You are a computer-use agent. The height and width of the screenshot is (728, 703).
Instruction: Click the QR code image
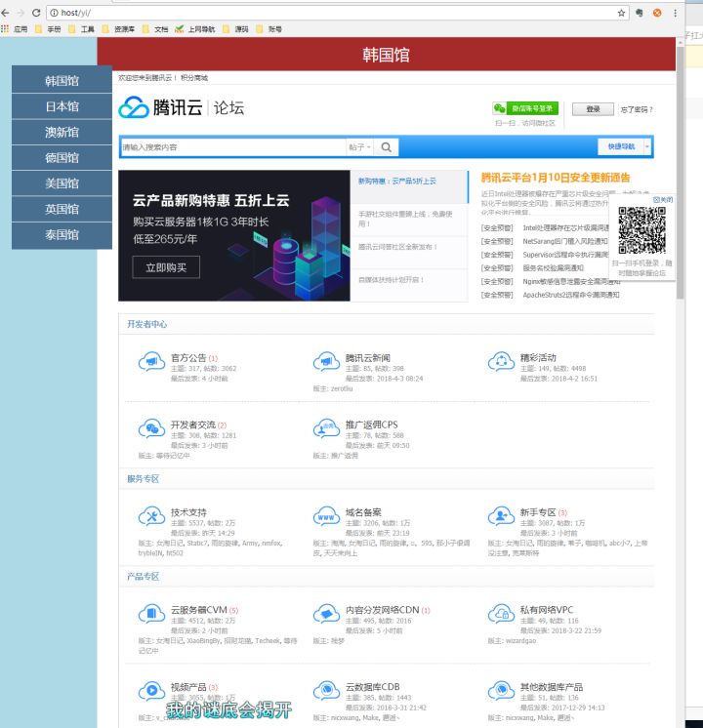click(641, 230)
